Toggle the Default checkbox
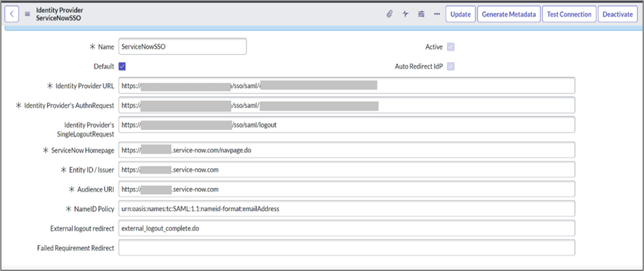The image size is (644, 271). (122, 67)
